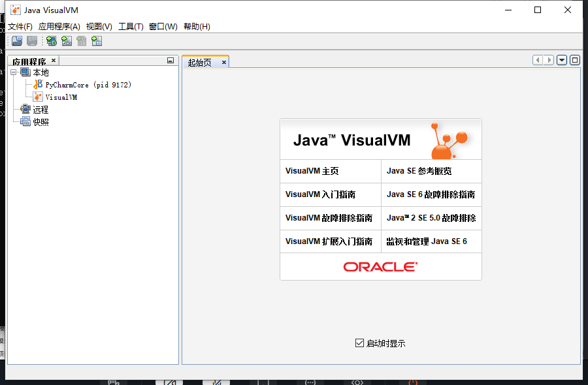Image resolution: width=588 pixels, height=385 pixels.
Task: Click the Oracle logo
Action: pos(381,267)
